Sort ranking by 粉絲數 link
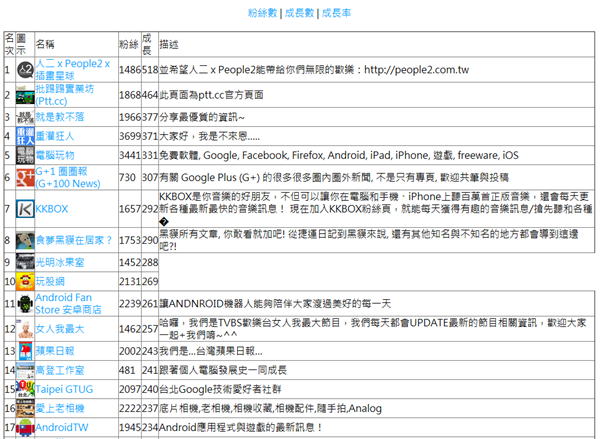The image size is (600, 439). pyautogui.click(x=262, y=13)
